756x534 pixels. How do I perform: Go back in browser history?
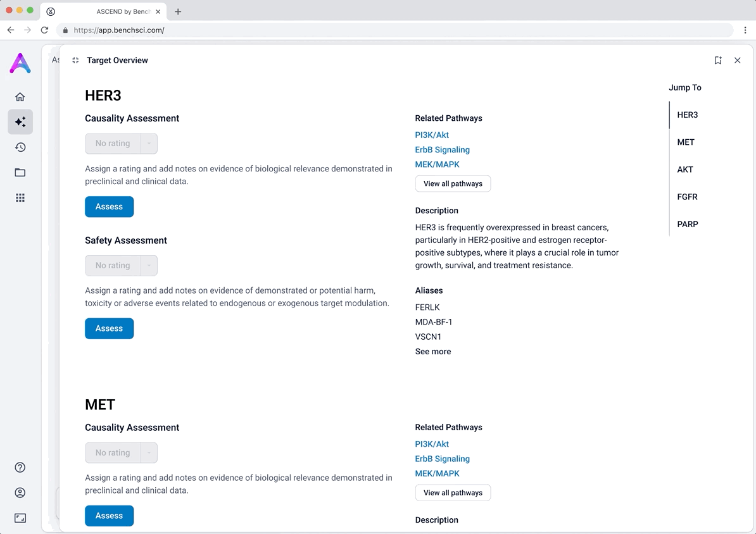[x=11, y=30]
